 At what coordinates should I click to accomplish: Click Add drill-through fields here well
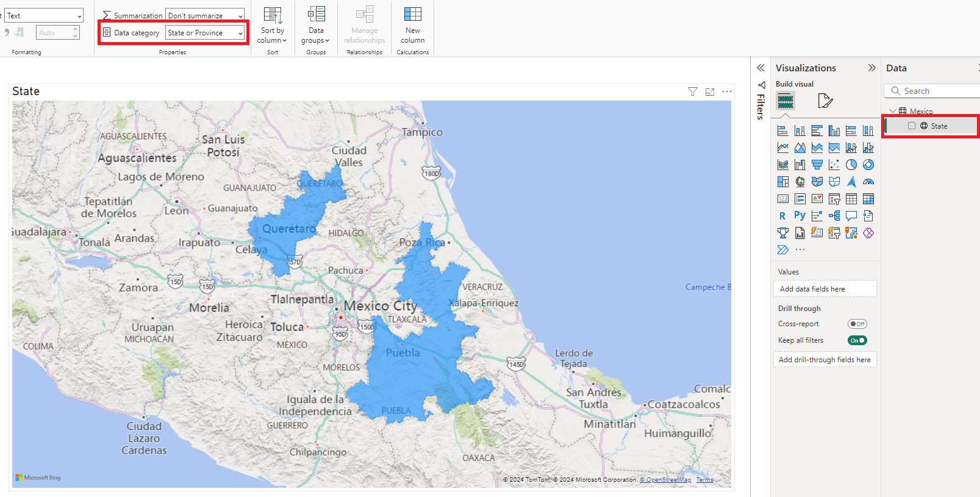coord(825,360)
